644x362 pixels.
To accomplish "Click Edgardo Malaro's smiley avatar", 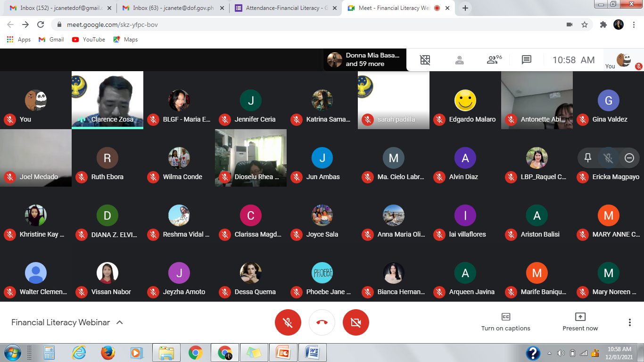I will (x=465, y=100).
